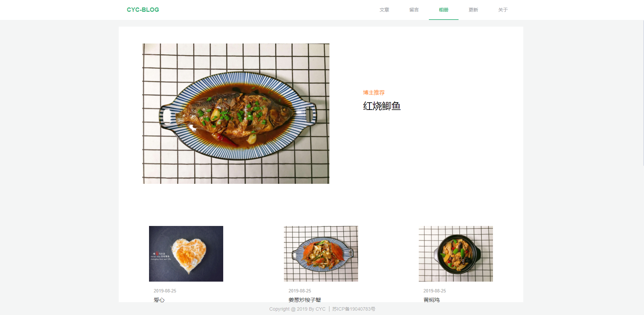The width and height of the screenshot is (644, 315).
Task: Open the crab dish thumbnail
Action: click(321, 254)
